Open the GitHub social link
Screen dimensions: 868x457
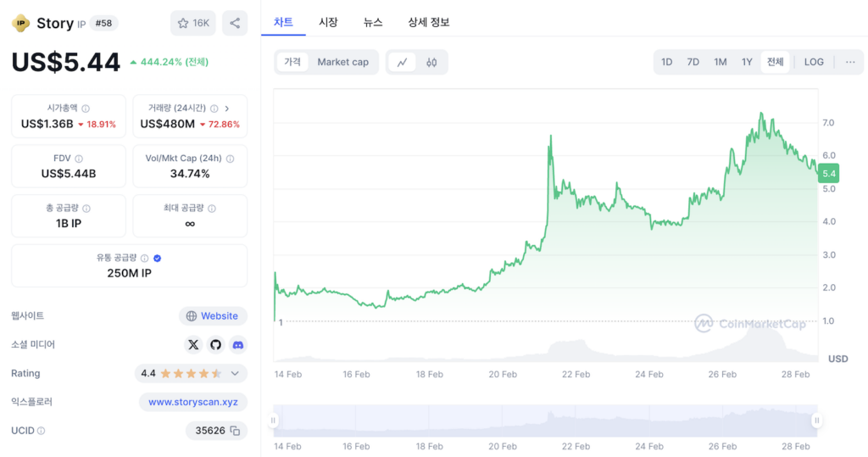215,344
